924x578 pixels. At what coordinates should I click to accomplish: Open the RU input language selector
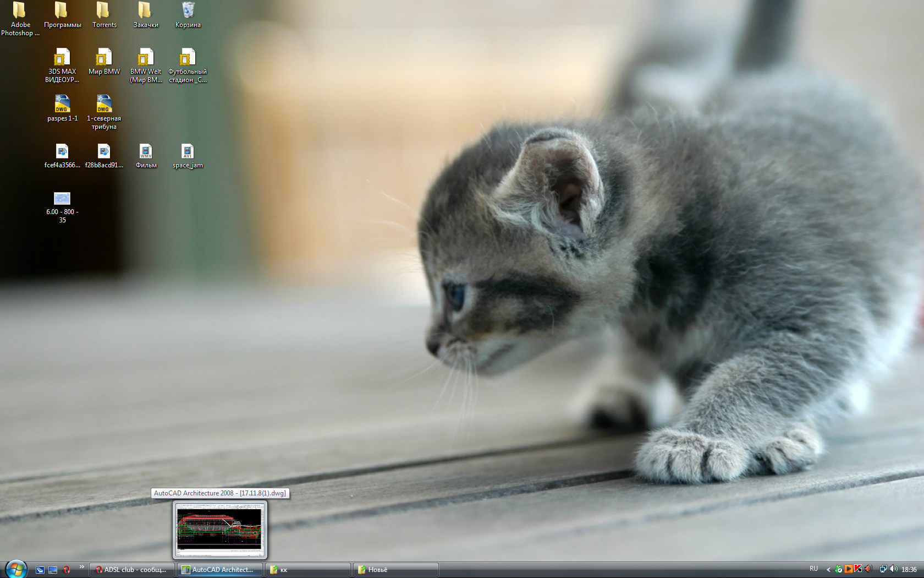pos(813,569)
